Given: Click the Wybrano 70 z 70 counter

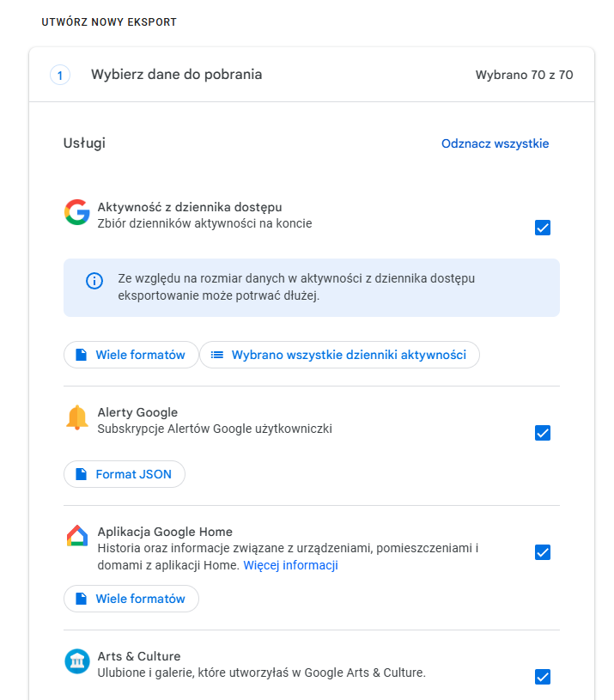Looking at the screenshot, I should coord(524,75).
